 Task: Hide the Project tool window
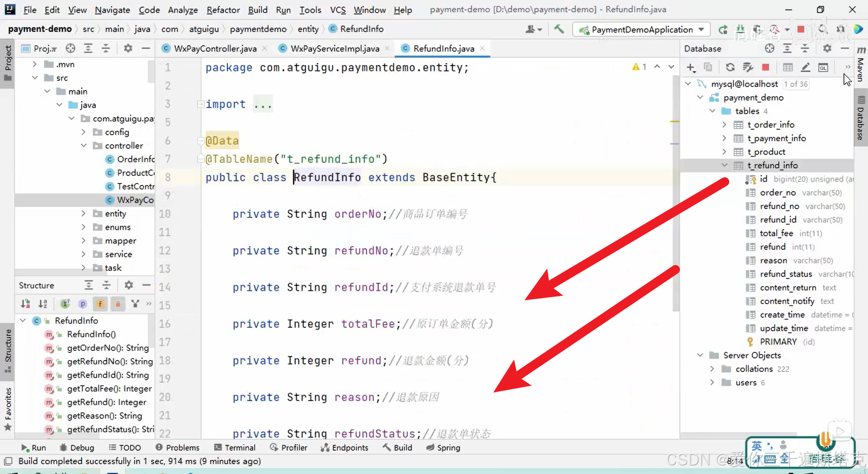click(146, 48)
